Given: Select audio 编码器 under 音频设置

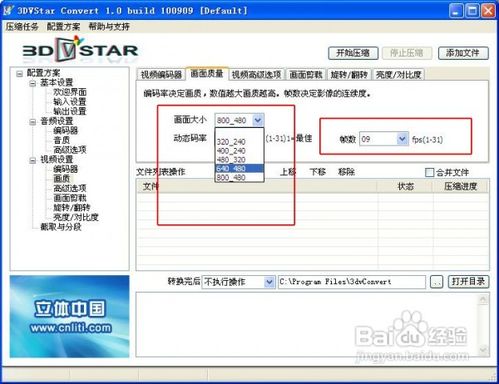Looking at the screenshot, I should (65, 131).
